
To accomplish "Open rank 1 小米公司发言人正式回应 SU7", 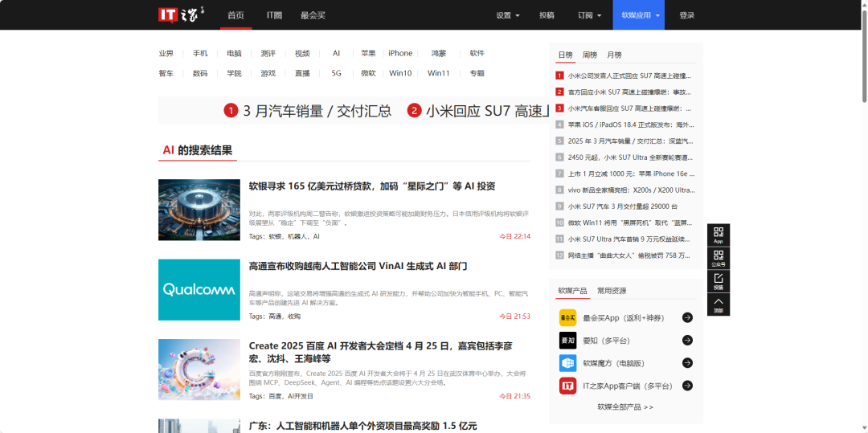I will [628, 76].
